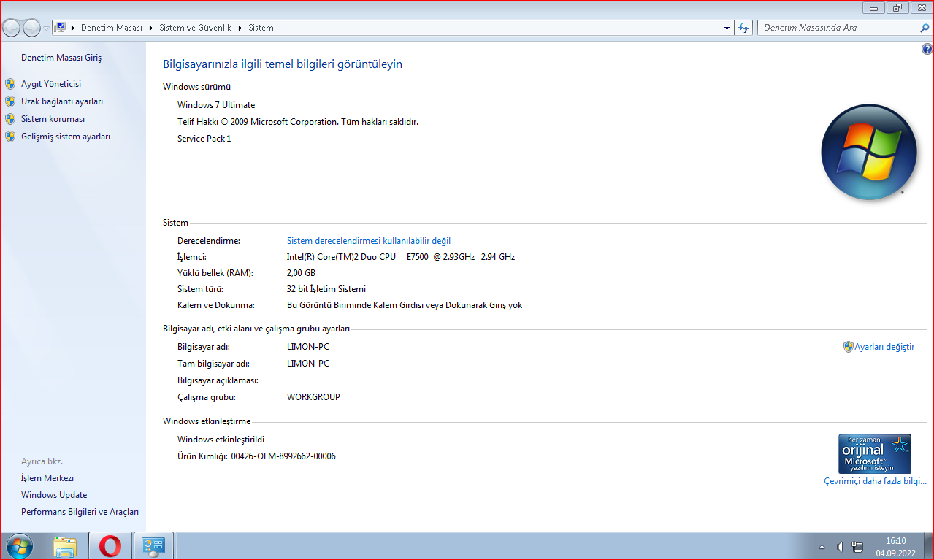Click the Denetim Masasında Ara search field
The image size is (934, 560).
[838, 28]
